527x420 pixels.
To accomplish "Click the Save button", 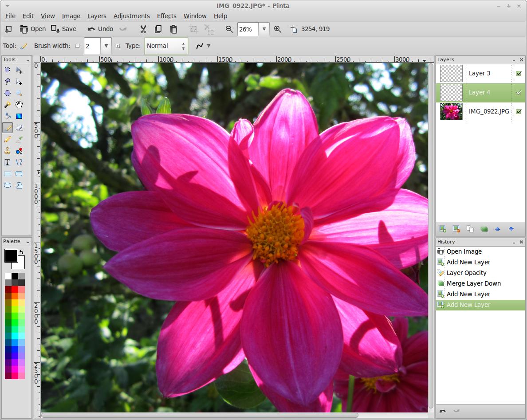I will click(64, 29).
